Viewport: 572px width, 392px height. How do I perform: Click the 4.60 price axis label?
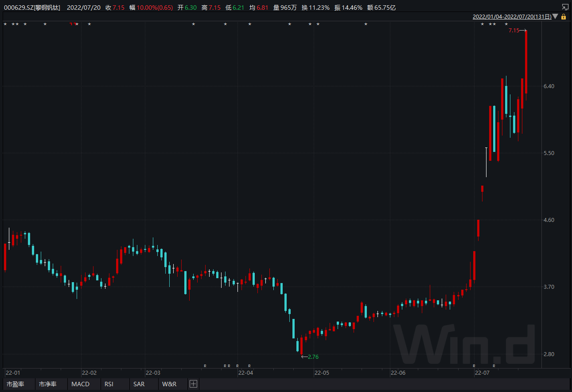549,220
